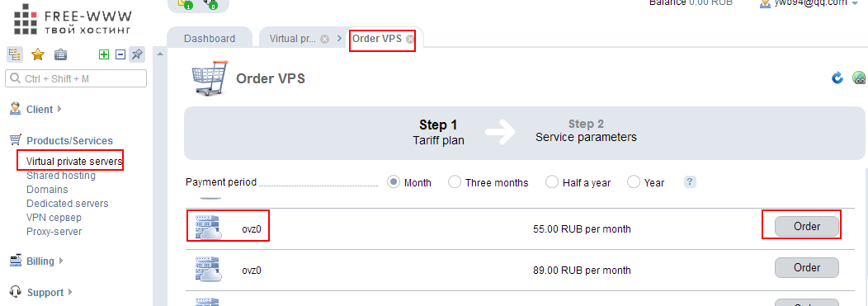Click the tree view menu icon
This screenshot has height=306, width=868.
coord(14,54)
